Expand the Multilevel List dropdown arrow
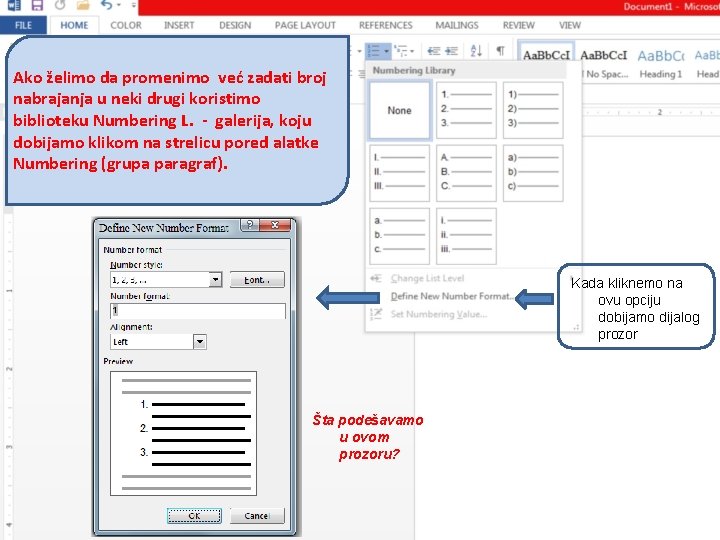This screenshot has width=720, height=540. coord(412,51)
